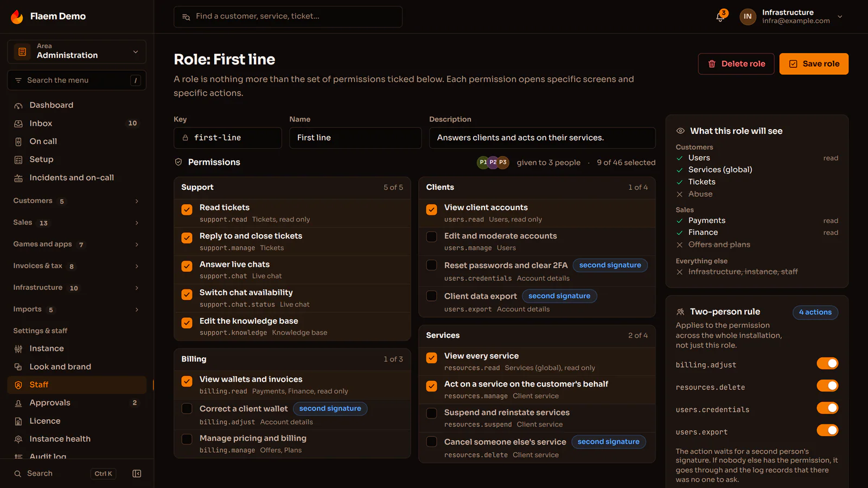This screenshot has width=868, height=488.
Task: Check Correct a client wallet
Action: [x=187, y=409]
